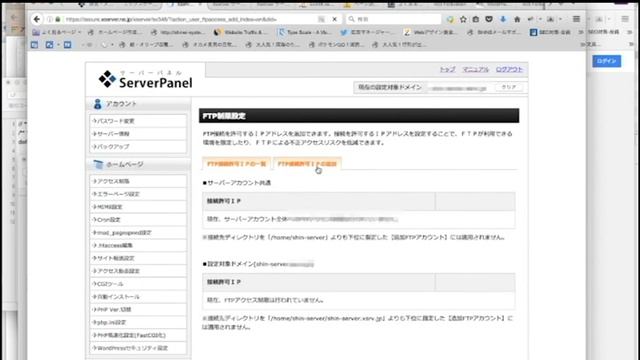
Task: Open mod_pagespeed設定 in sidebar
Action: [138, 233]
